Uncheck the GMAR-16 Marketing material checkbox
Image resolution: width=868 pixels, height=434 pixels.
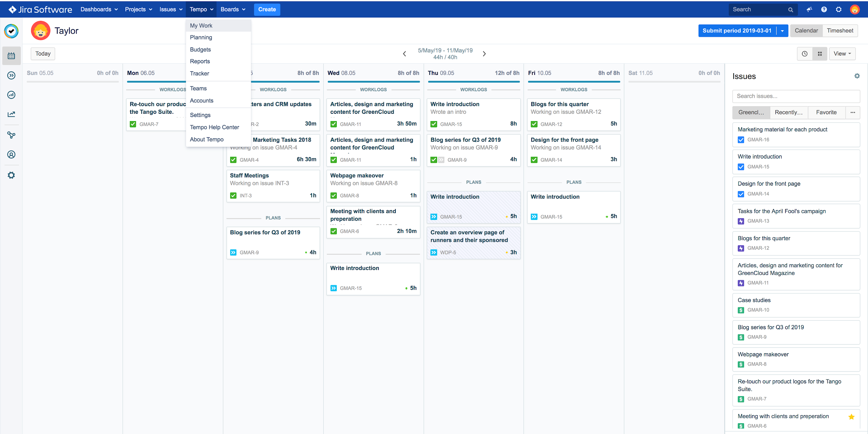pyautogui.click(x=741, y=140)
